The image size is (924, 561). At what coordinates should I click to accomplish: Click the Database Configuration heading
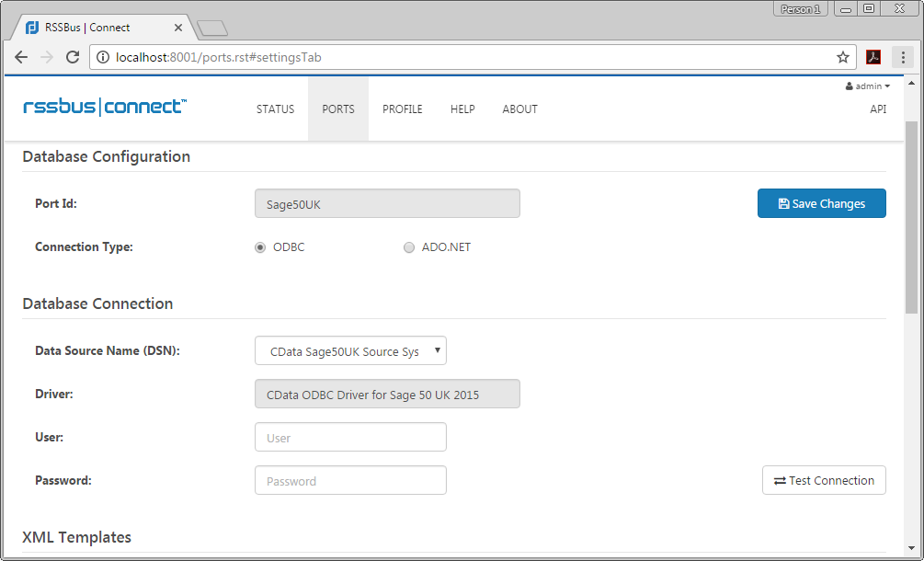(x=106, y=156)
